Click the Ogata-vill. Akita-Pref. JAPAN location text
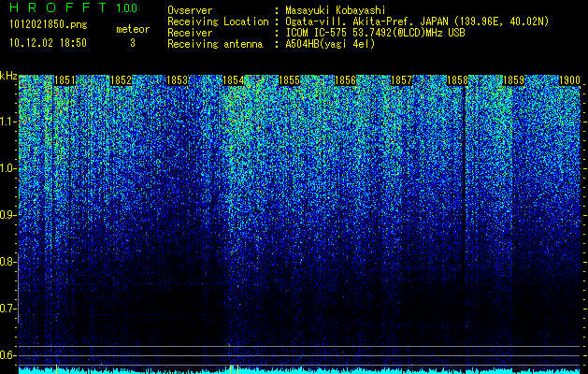 pyautogui.click(x=415, y=22)
